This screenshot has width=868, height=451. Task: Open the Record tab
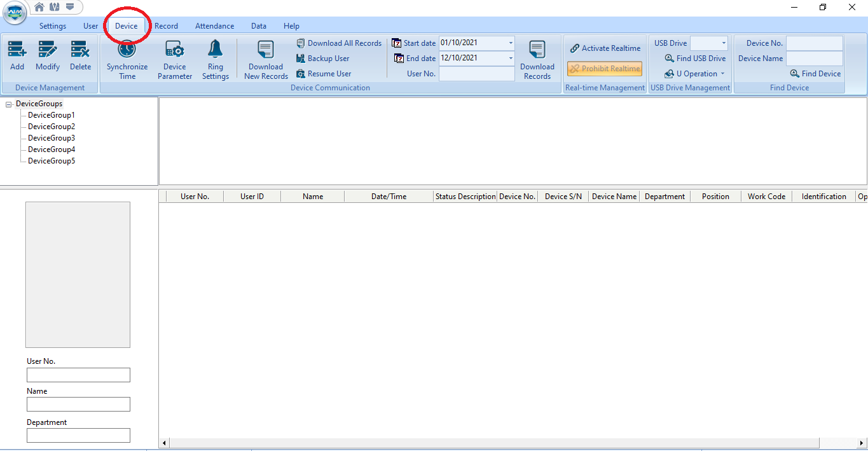click(166, 26)
